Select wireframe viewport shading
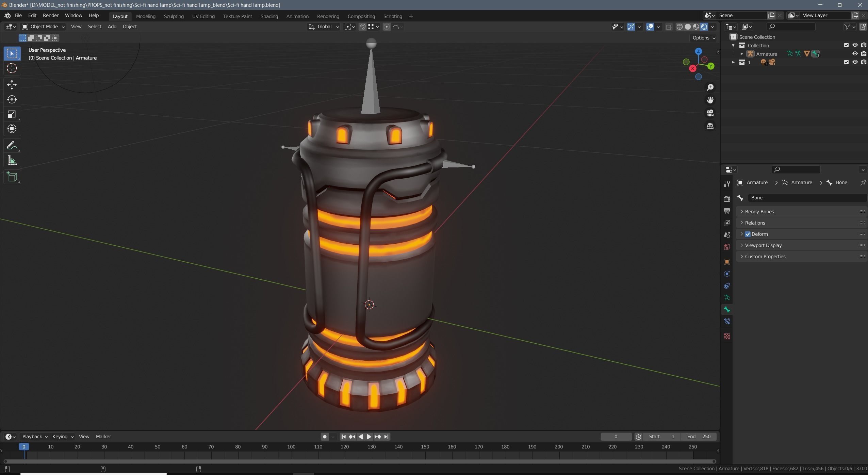The height and width of the screenshot is (475, 868). click(x=679, y=27)
